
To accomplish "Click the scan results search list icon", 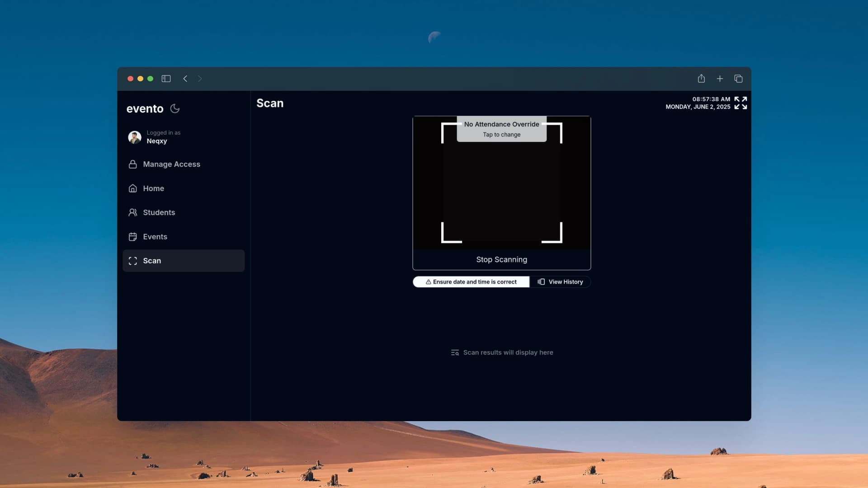I will tap(455, 352).
